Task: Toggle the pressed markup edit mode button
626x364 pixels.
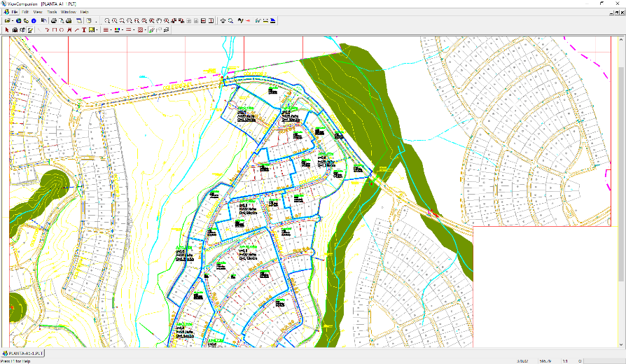Action: coord(30,30)
